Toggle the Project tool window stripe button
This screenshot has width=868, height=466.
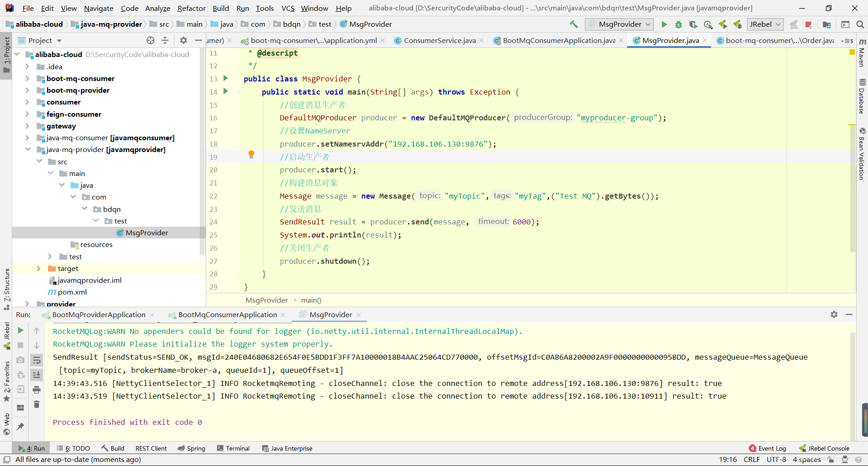pyautogui.click(x=6, y=55)
